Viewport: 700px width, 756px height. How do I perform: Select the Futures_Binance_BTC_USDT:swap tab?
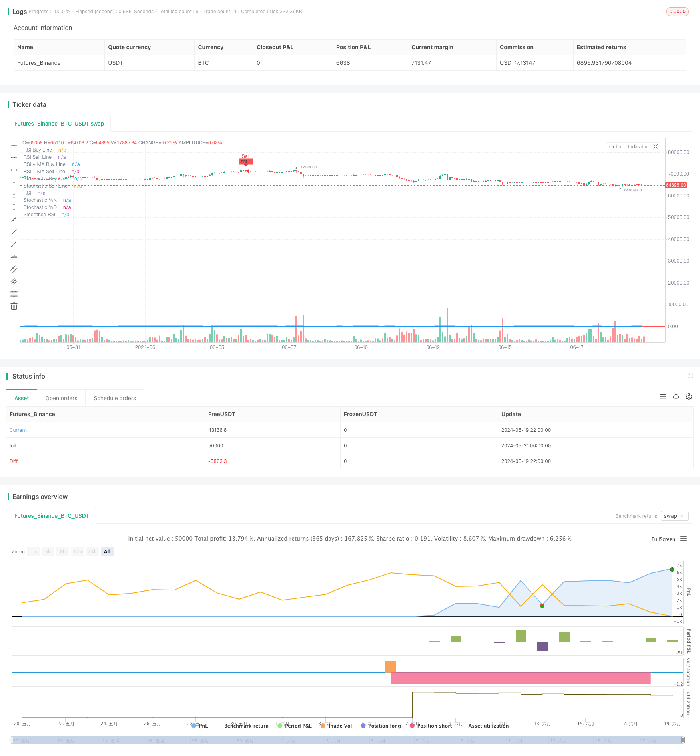click(59, 124)
